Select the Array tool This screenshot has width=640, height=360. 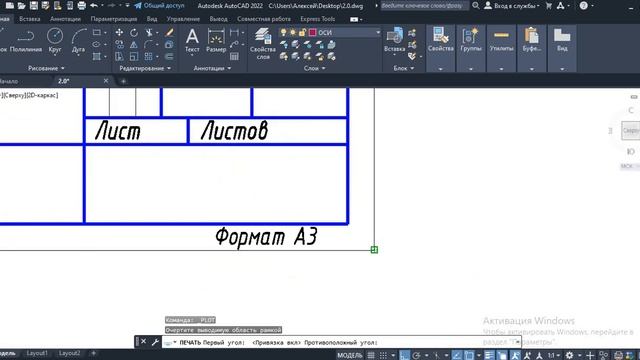pyautogui.click(x=149, y=57)
